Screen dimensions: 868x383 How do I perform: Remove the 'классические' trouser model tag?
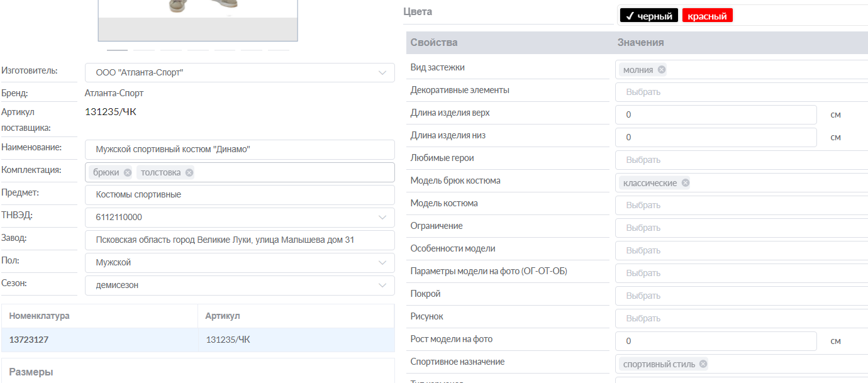click(686, 183)
